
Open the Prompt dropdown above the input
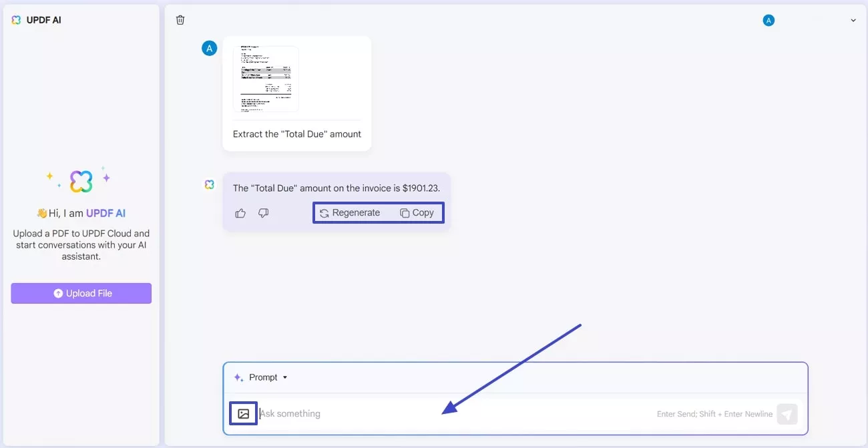click(x=261, y=377)
